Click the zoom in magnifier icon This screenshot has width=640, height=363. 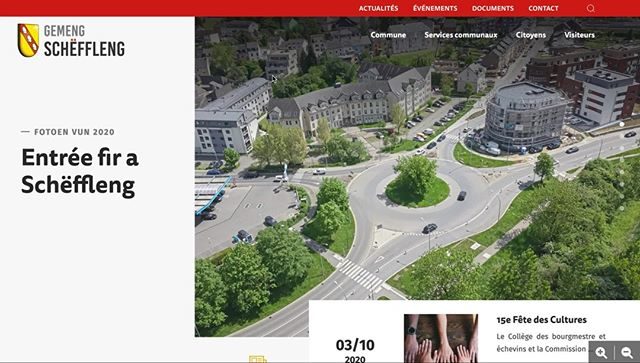click(601, 352)
